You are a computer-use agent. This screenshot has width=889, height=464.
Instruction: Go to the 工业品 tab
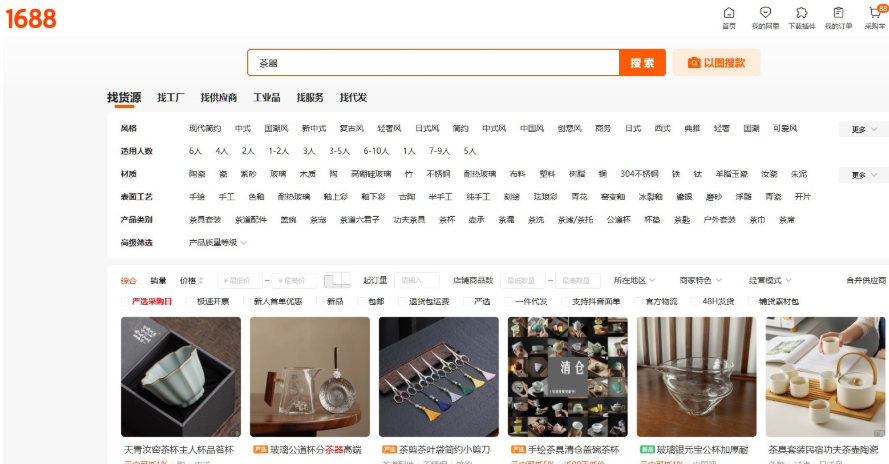267,98
